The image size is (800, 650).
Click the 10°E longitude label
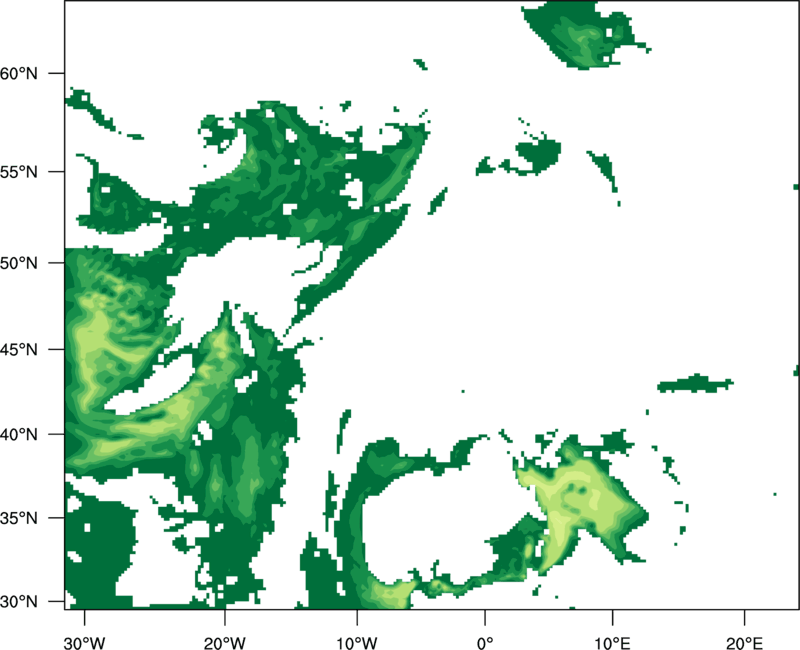pos(612,642)
